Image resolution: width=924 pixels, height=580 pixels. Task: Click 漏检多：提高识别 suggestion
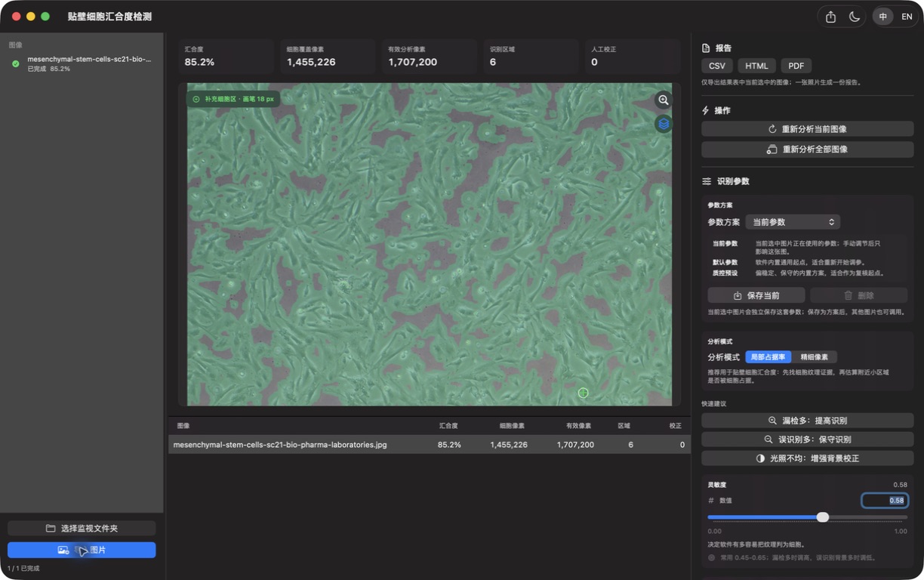[807, 421]
